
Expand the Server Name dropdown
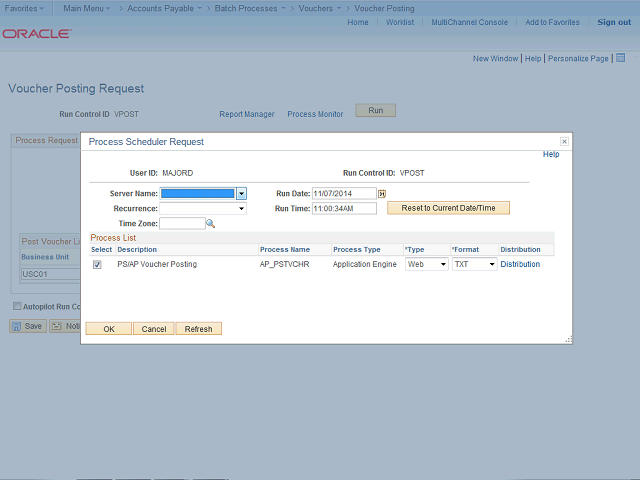[241, 194]
